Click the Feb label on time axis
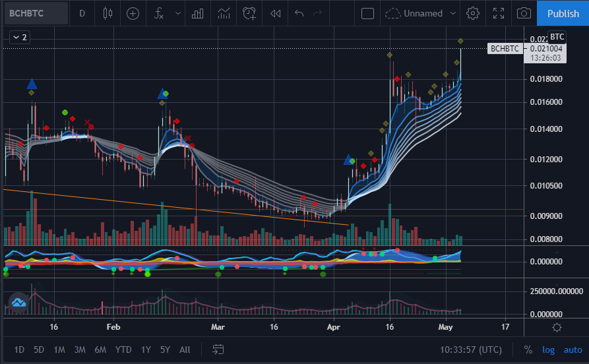 pos(113,327)
